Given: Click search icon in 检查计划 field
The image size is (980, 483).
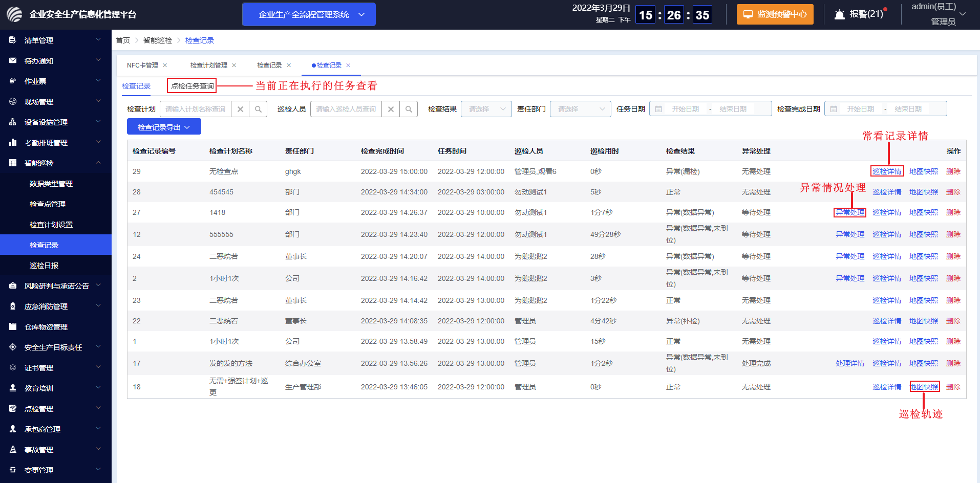Looking at the screenshot, I should click(x=258, y=109).
